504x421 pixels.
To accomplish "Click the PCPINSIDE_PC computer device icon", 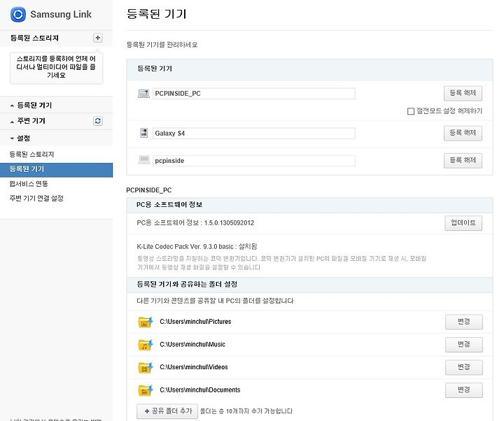I will pos(143,94).
